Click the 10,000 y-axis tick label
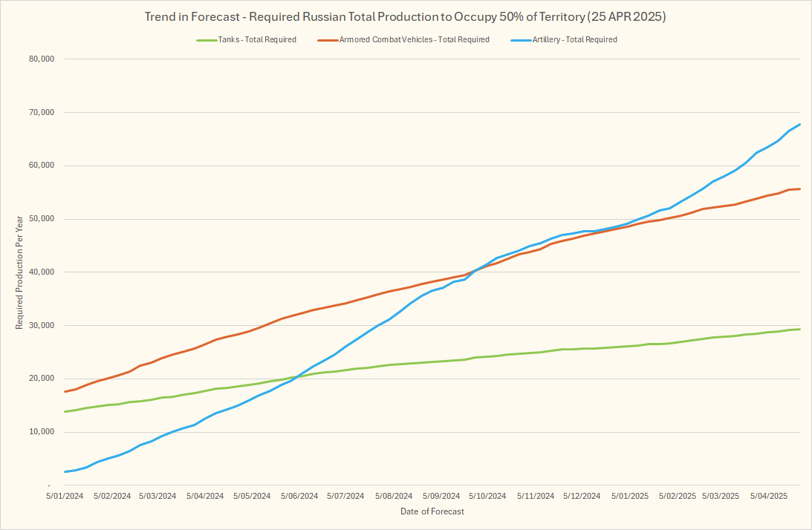This screenshot has height=530, width=812. (x=42, y=432)
